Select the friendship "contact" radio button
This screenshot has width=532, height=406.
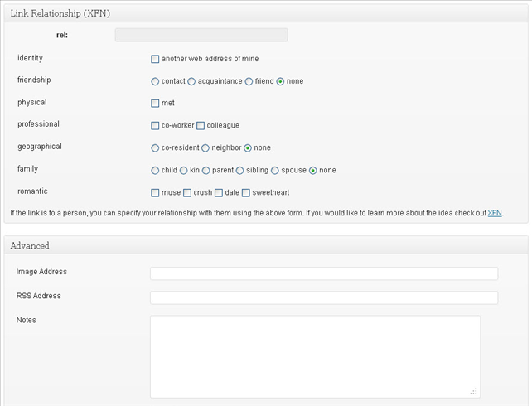click(x=155, y=81)
